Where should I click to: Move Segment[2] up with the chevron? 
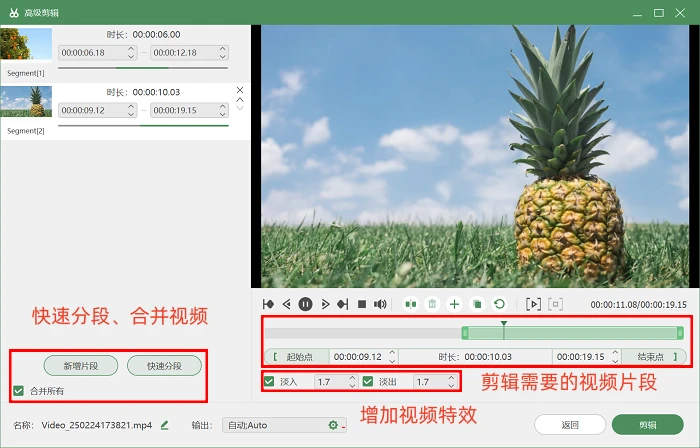[x=240, y=100]
